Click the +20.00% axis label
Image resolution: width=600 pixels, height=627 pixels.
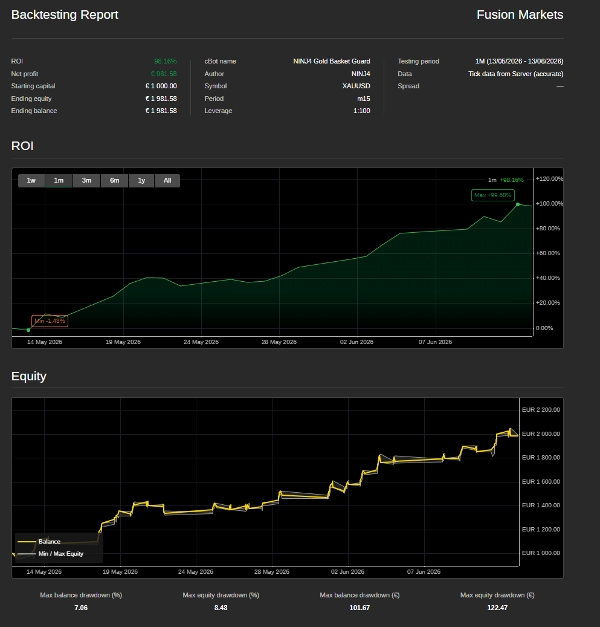548,303
